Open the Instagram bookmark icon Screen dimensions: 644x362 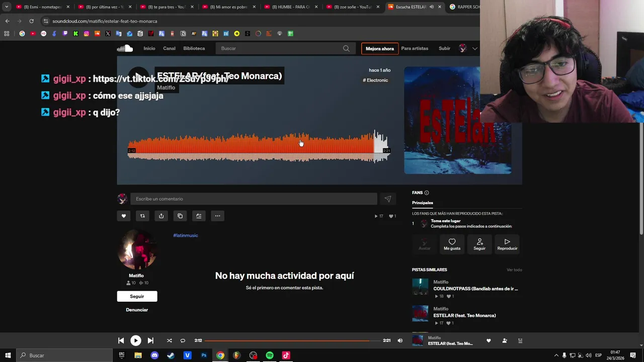[x=87, y=34]
